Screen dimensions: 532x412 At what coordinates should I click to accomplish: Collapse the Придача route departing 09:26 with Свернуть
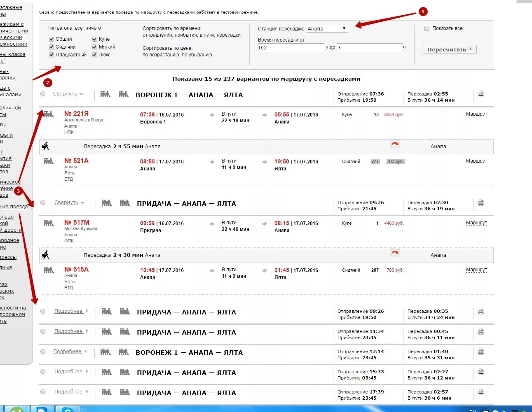66,203
